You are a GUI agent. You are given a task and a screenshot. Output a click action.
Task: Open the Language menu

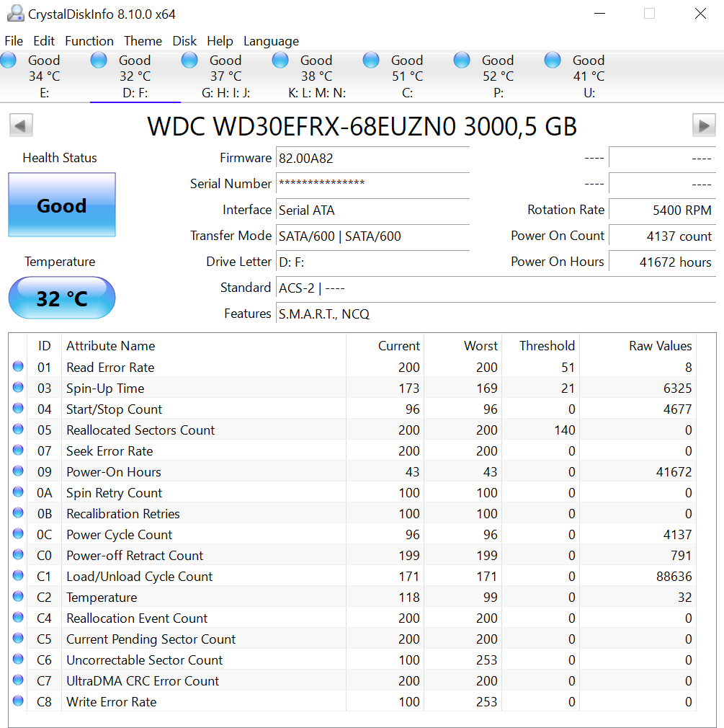[x=271, y=41]
